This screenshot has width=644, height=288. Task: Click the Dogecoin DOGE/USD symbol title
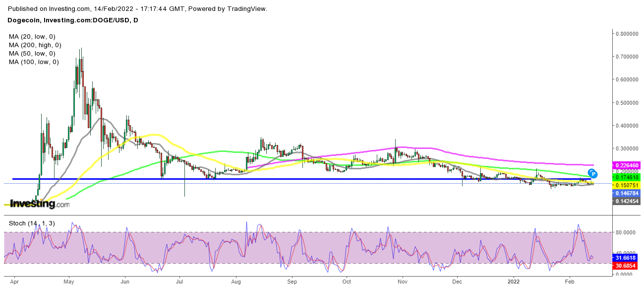tap(73, 20)
